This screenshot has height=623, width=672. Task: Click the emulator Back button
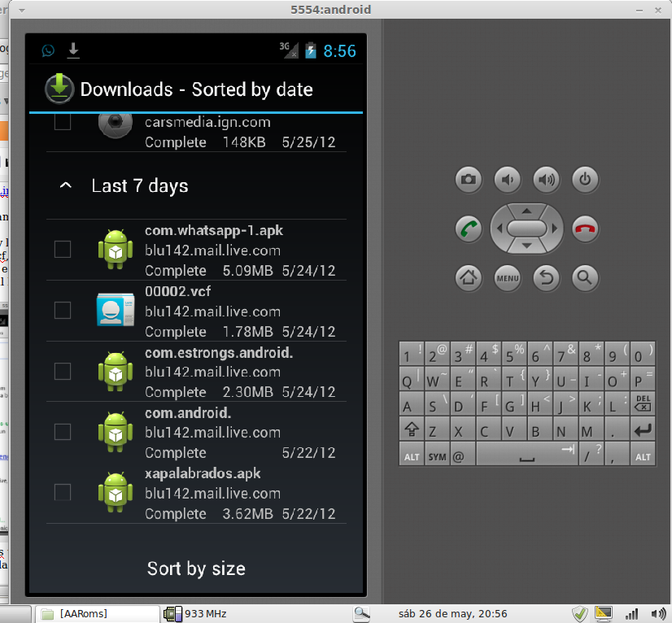pyautogui.click(x=547, y=278)
